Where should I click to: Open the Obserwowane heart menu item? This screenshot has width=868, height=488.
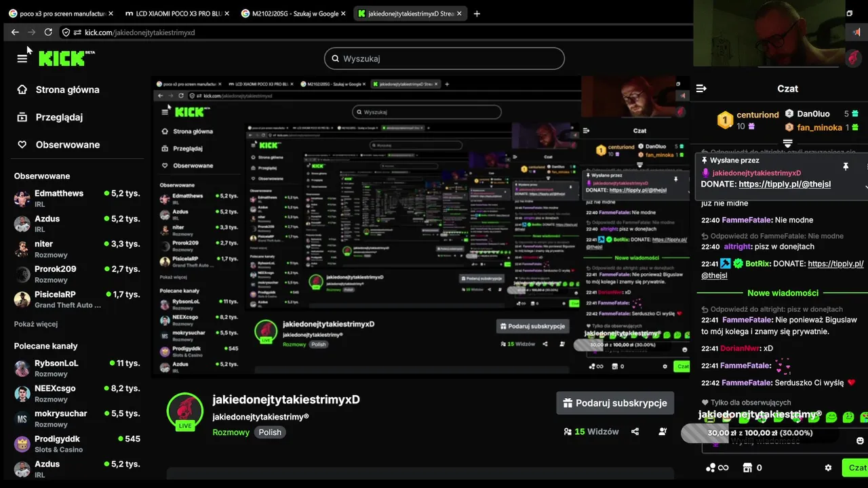[x=58, y=144]
